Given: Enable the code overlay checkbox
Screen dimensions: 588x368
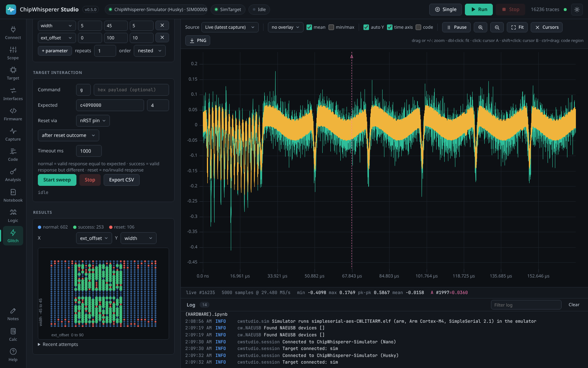Looking at the screenshot, I should [418, 27].
